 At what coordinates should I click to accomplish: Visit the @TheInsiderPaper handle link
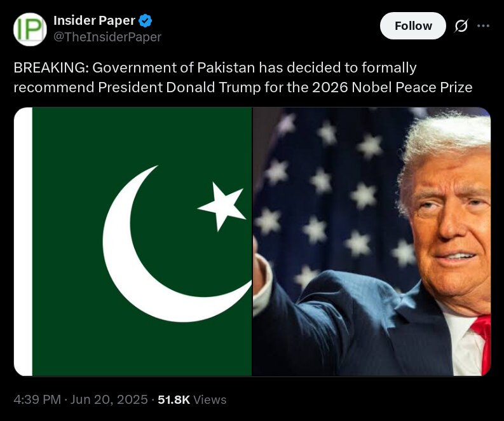(107, 37)
